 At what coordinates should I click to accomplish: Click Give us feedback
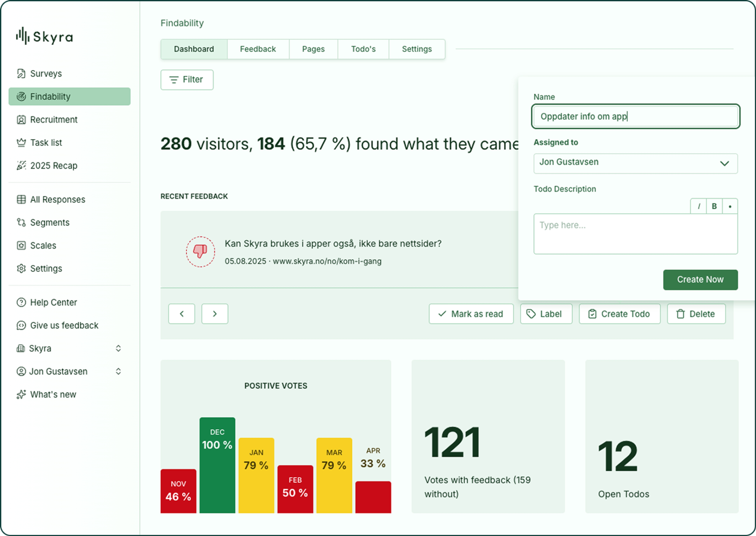69,325
